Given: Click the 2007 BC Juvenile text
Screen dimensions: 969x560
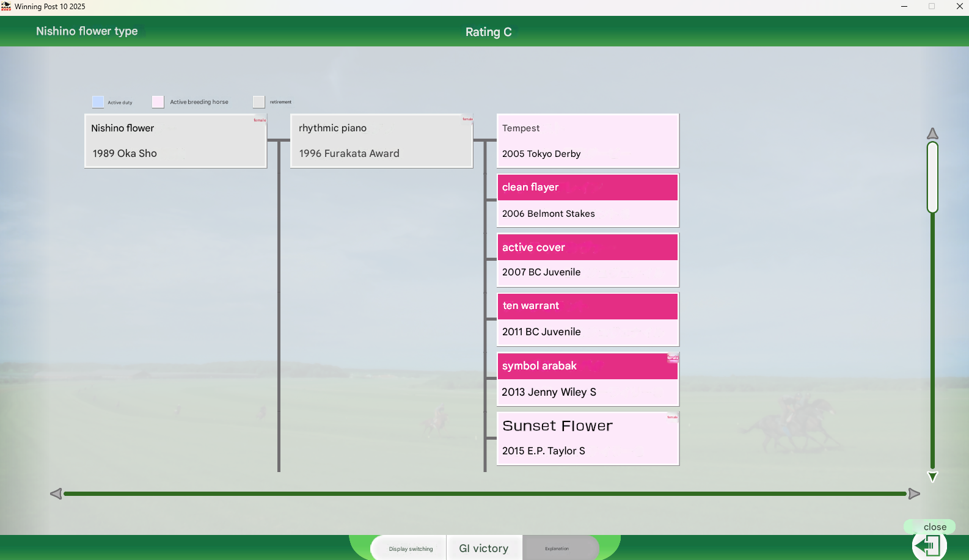Looking at the screenshot, I should tap(541, 272).
